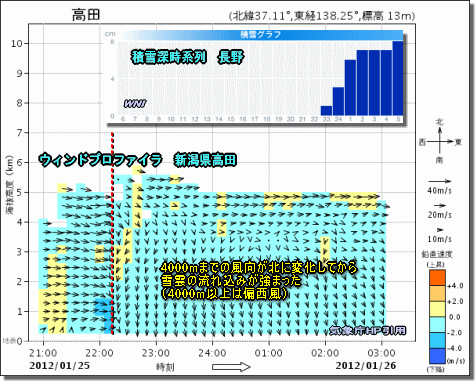475x381 pixels.
Task: Select the light orange +2.0 to +4.0 swatch
Action: pyautogui.click(x=437, y=293)
